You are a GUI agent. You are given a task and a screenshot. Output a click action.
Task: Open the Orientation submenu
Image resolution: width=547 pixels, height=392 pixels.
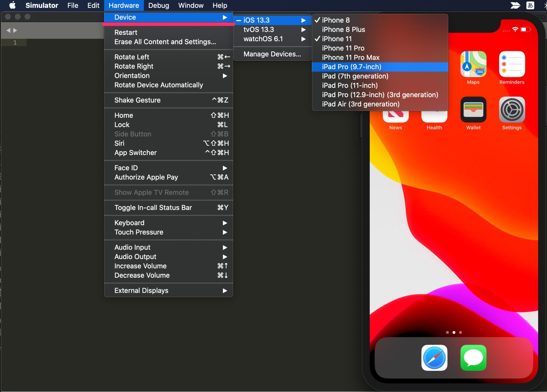point(132,76)
